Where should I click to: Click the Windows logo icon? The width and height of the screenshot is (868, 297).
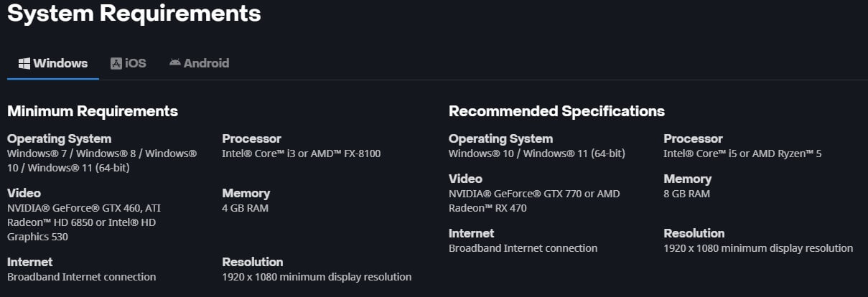tap(24, 63)
